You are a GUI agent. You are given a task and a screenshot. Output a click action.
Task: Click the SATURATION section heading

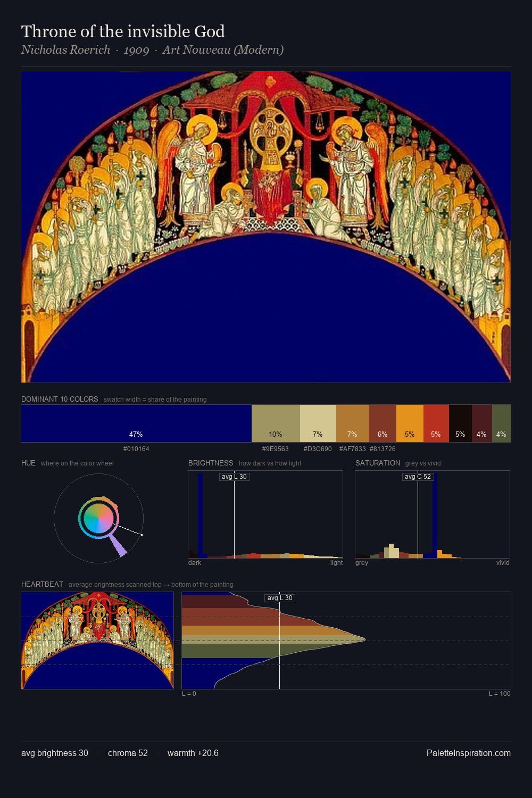(378, 463)
